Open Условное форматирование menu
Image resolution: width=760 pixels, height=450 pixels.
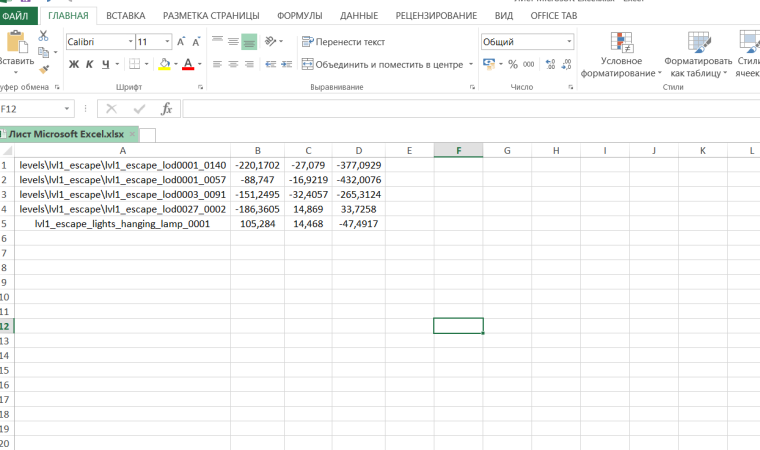pyautogui.click(x=621, y=54)
